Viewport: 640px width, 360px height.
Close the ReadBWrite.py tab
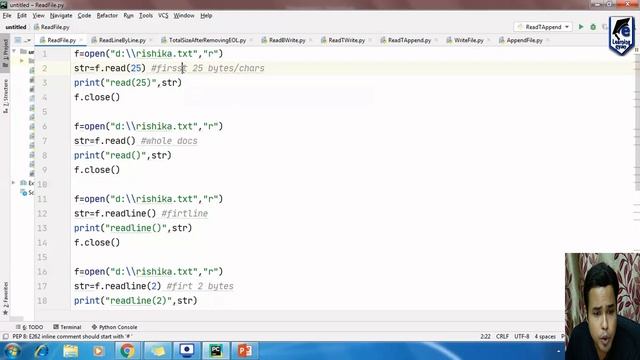[310, 40]
